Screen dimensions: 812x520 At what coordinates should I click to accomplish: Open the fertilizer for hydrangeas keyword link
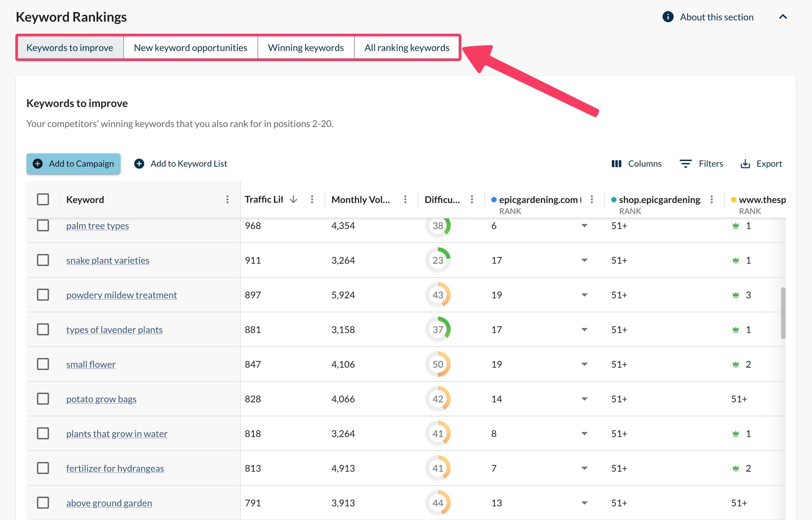point(115,468)
